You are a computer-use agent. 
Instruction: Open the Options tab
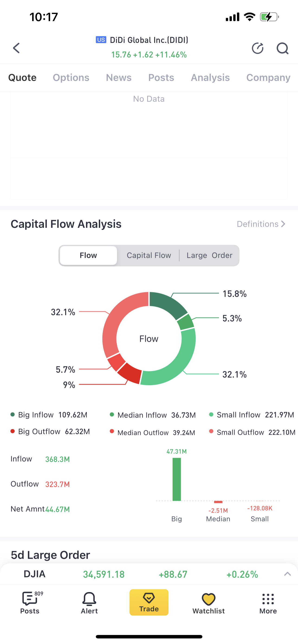[x=71, y=77]
